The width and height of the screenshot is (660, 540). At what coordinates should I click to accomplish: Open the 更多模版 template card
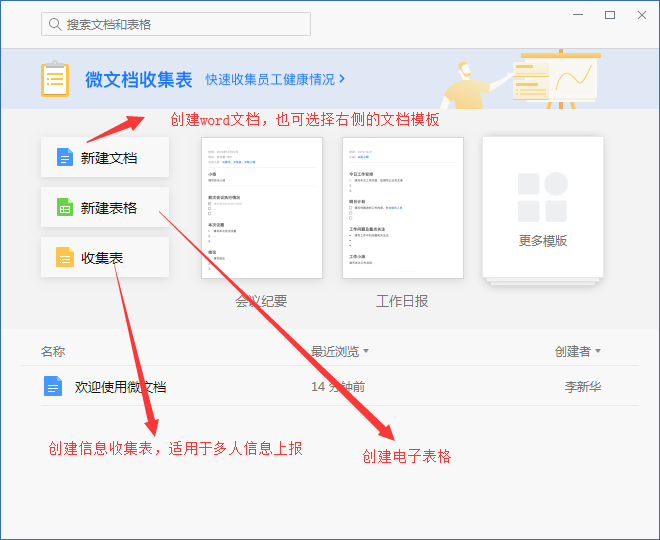543,208
